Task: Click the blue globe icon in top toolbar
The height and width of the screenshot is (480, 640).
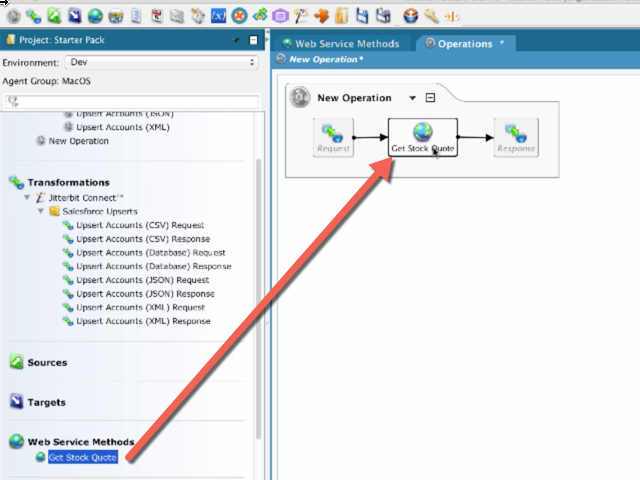Action: 94,16
